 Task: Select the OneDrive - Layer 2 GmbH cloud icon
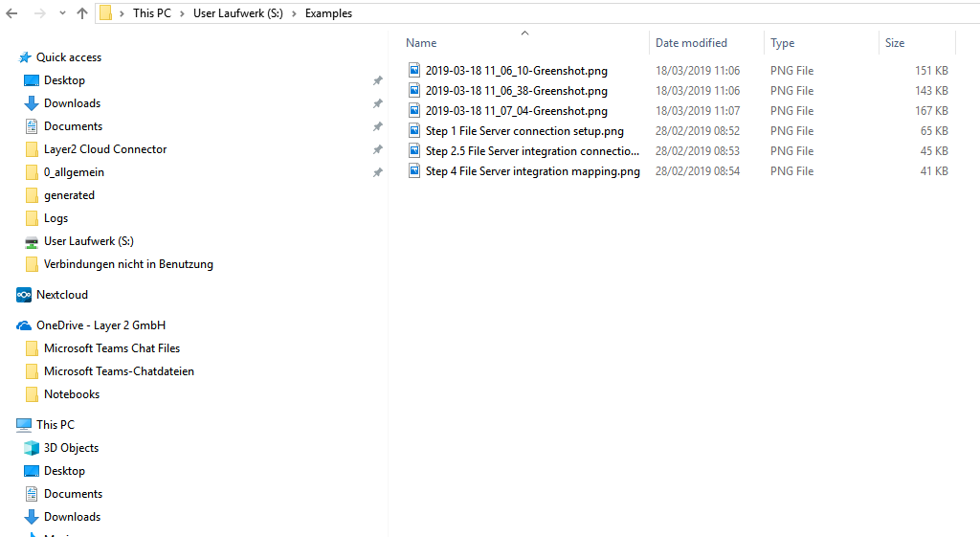(x=24, y=325)
